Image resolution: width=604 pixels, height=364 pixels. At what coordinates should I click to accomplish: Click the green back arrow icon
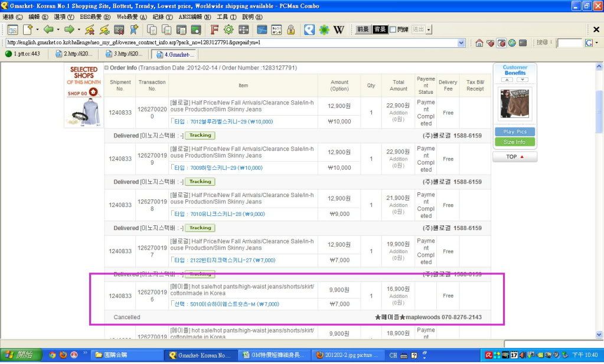[48, 29]
